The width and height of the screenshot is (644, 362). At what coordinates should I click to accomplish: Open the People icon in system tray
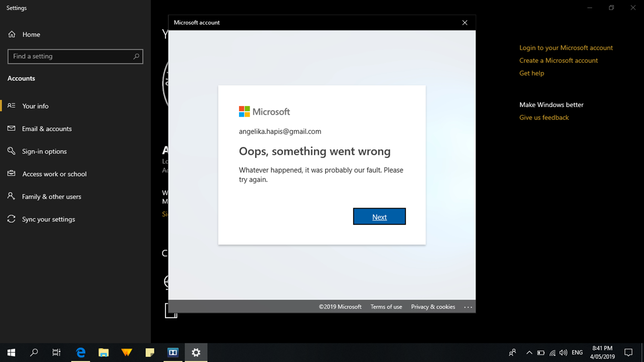coord(512,352)
